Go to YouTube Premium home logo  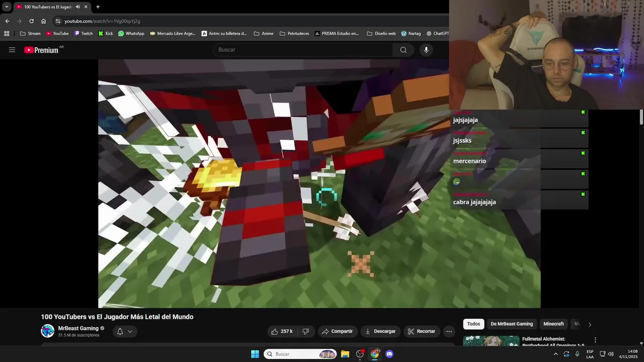point(41,50)
